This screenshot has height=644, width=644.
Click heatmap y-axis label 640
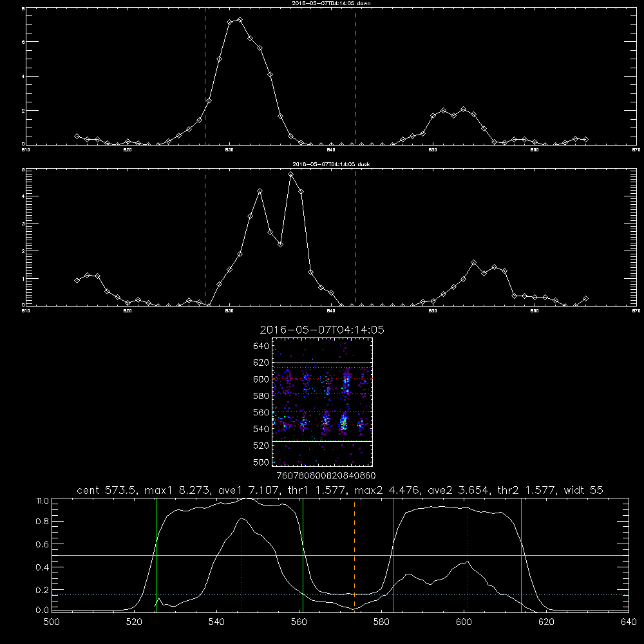point(261,346)
